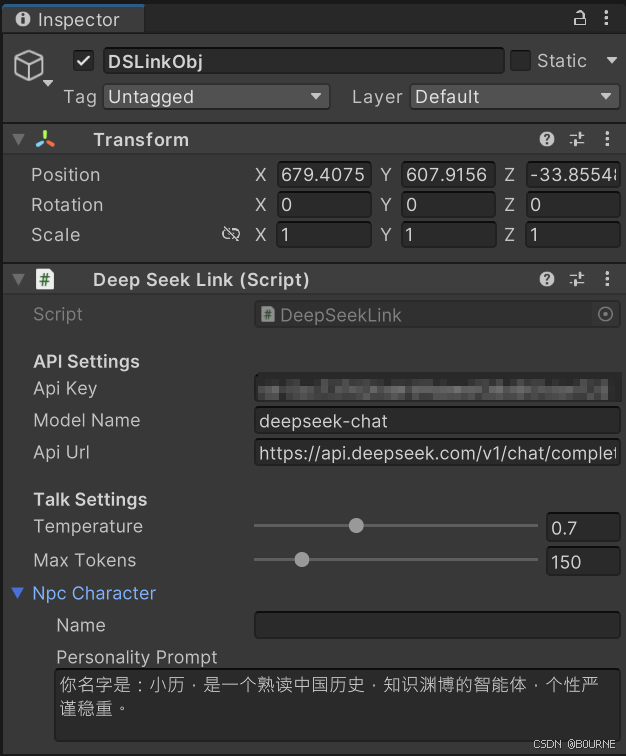Viewport: 626px width, 756px height.
Task: Click the Position X field
Action: [324, 175]
